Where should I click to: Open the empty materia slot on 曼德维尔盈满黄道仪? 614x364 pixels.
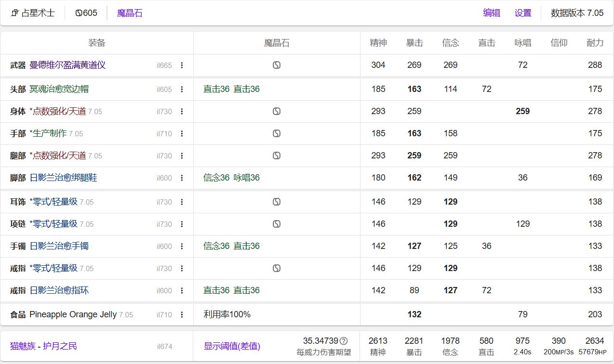click(x=276, y=65)
